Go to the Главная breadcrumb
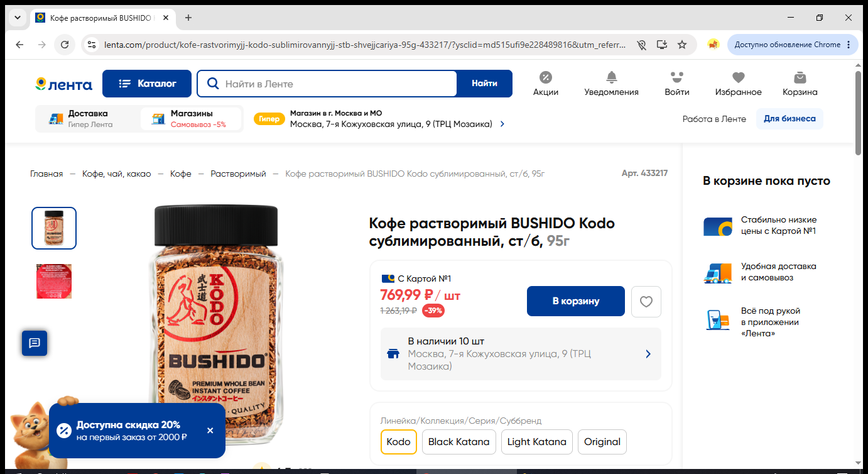 46,174
